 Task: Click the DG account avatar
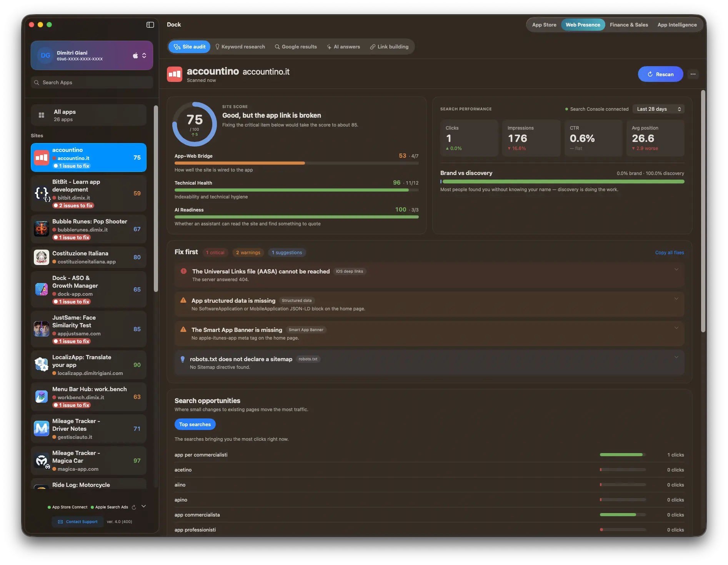pyautogui.click(x=45, y=55)
